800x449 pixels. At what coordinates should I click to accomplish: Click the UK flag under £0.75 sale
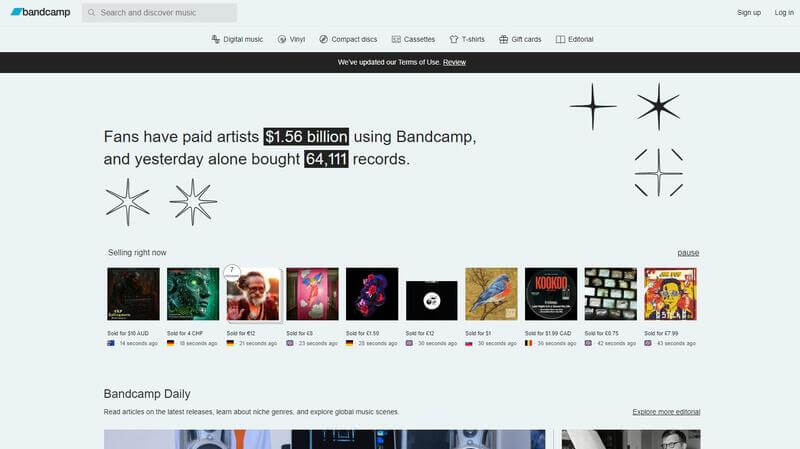click(x=588, y=343)
